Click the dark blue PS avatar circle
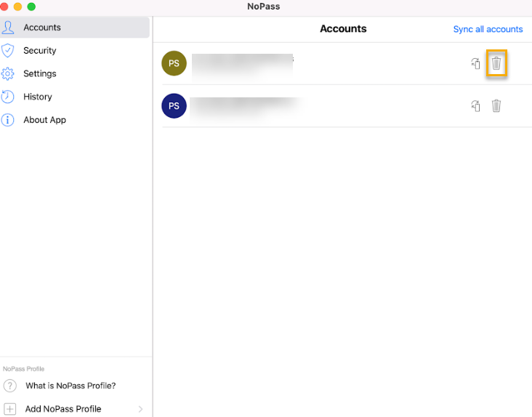This screenshot has height=417, width=532. 174,106
